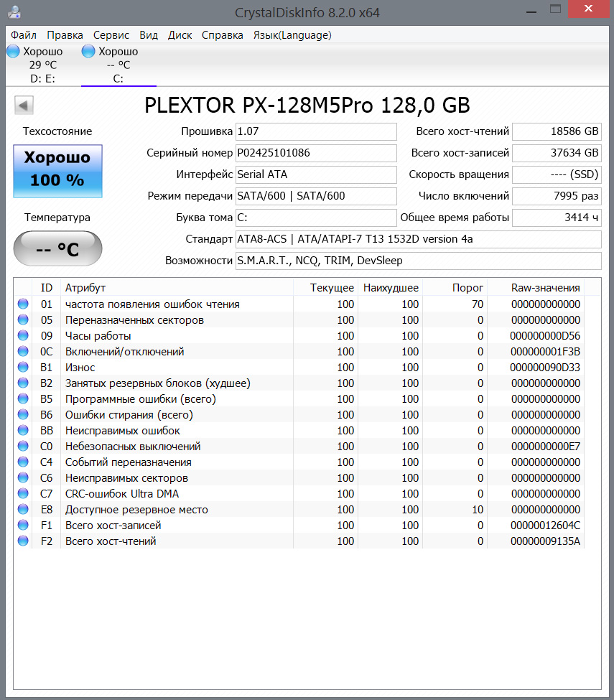Click status orb of attribute E8 row
This screenshot has width=614, height=700.
click(23, 509)
